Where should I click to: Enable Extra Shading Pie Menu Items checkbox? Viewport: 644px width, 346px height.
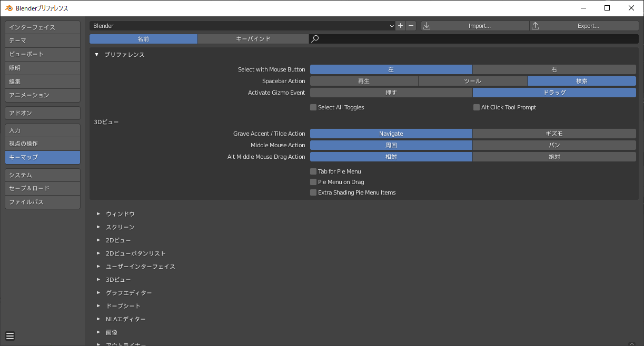pos(313,192)
